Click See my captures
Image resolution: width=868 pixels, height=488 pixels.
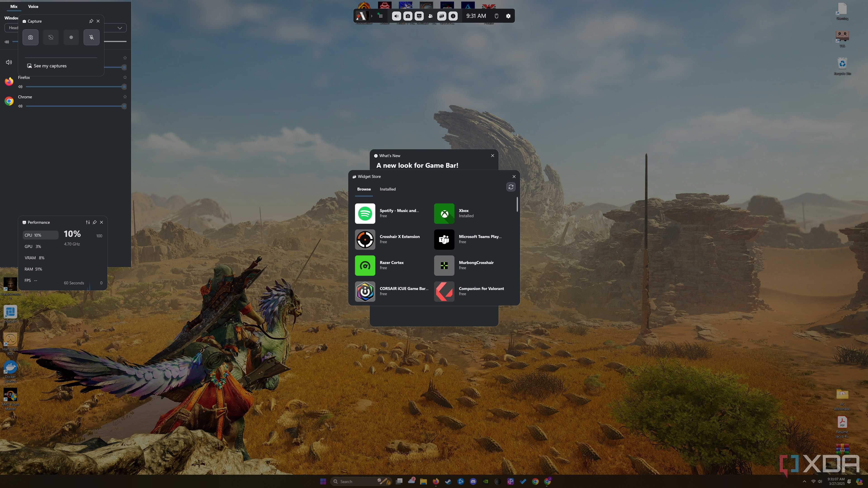click(x=47, y=66)
